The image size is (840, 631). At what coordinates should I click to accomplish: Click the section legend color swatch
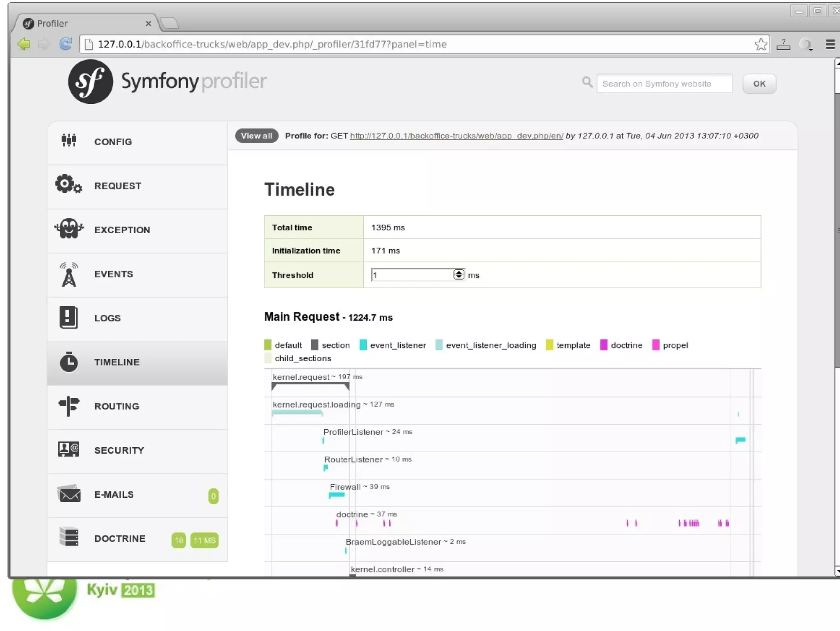coord(315,345)
